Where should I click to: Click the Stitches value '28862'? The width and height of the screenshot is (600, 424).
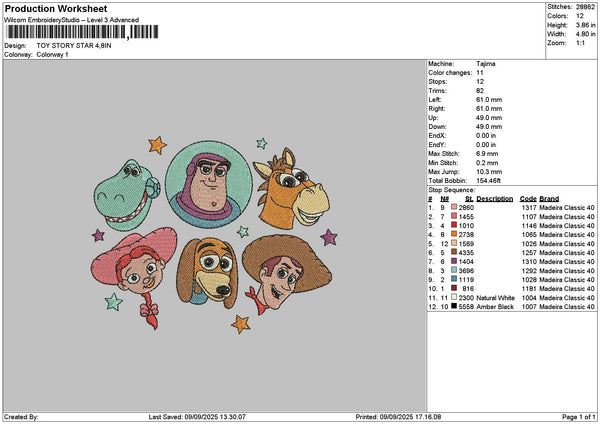click(585, 7)
